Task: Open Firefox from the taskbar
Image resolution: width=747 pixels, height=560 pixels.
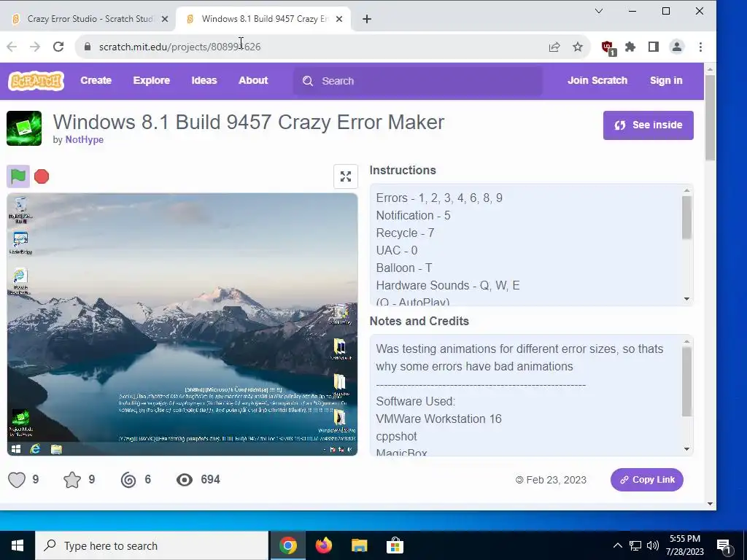Action: pos(323,545)
